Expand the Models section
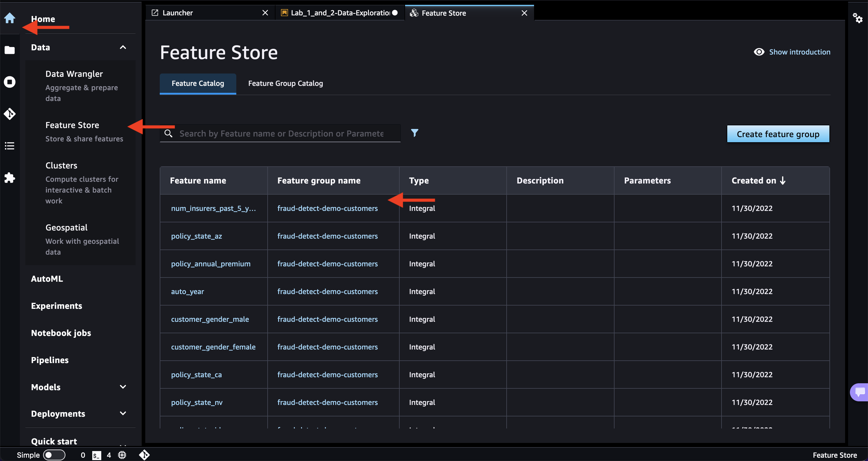868x461 pixels. (123, 387)
